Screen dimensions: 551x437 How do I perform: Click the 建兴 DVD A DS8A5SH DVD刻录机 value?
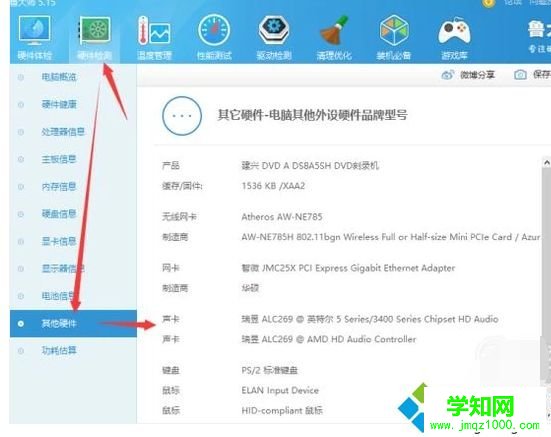[x=310, y=165]
